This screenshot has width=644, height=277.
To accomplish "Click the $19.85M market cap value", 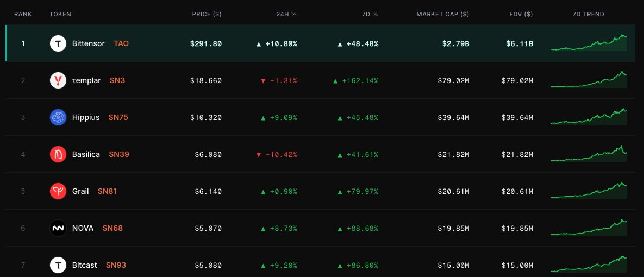I will [453, 228].
